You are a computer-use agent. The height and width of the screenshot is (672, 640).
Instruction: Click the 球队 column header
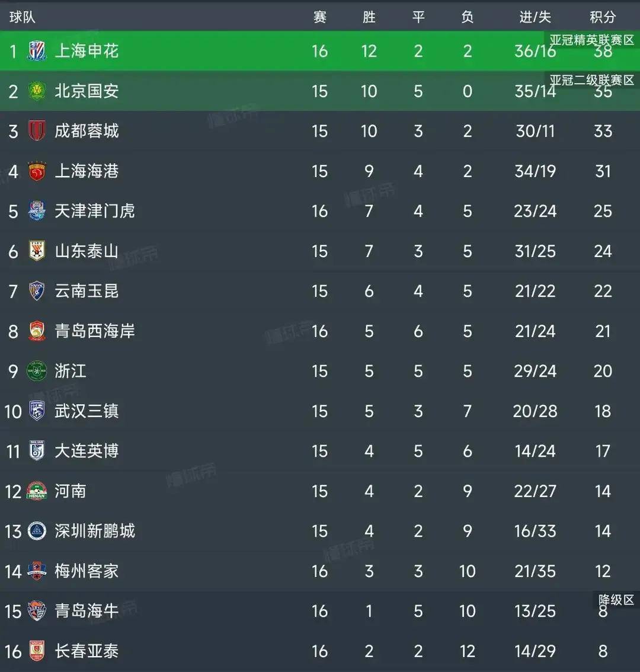(x=23, y=17)
